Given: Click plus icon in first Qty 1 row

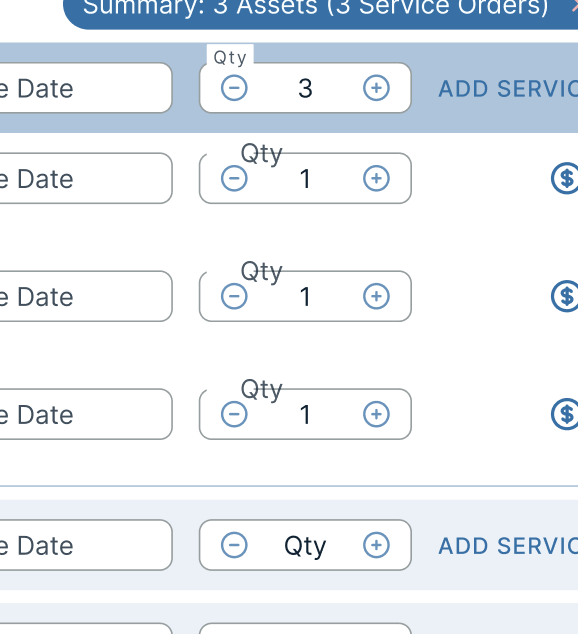Looking at the screenshot, I should [376, 178].
